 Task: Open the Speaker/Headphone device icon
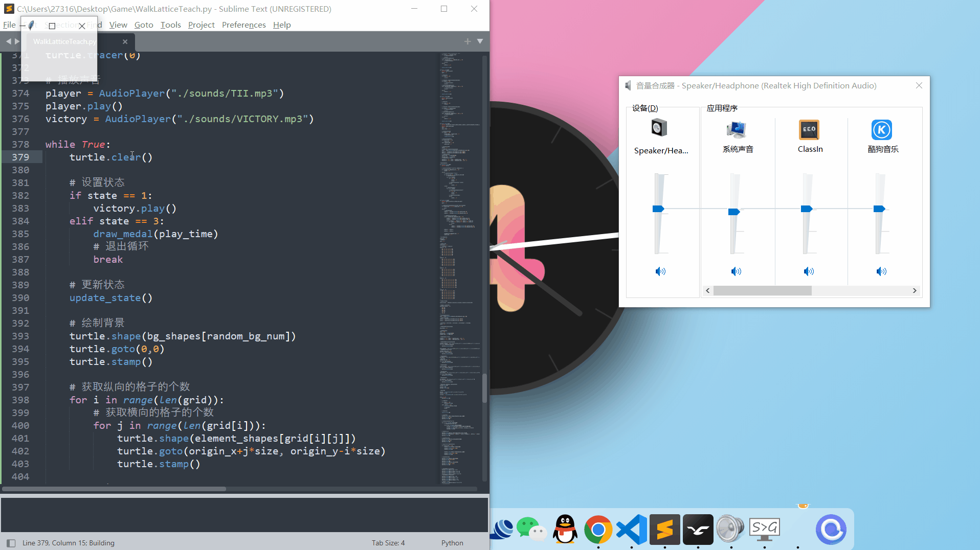click(659, 128)
